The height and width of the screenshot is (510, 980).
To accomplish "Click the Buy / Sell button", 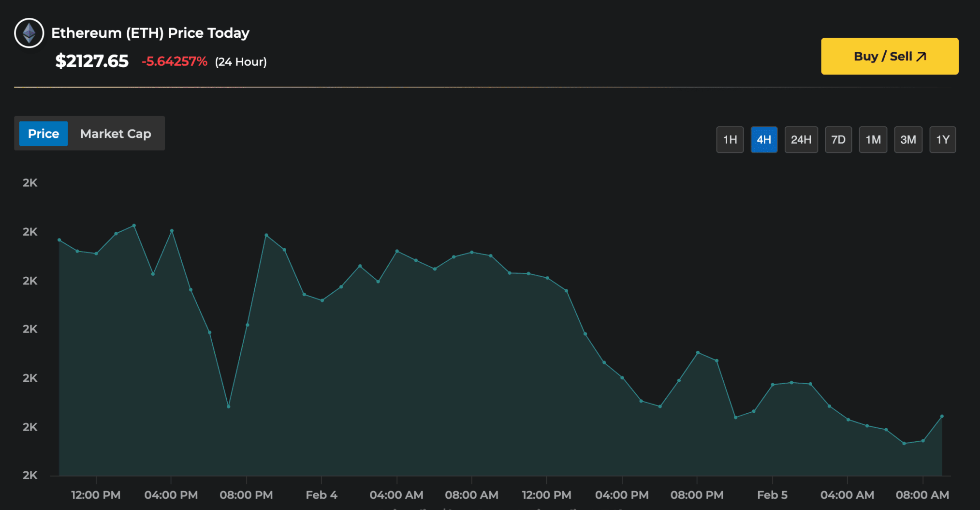I will 889,56.
